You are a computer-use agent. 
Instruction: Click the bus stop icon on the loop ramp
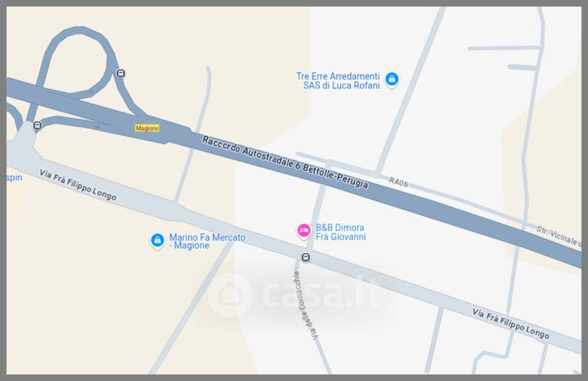(121, 74)
